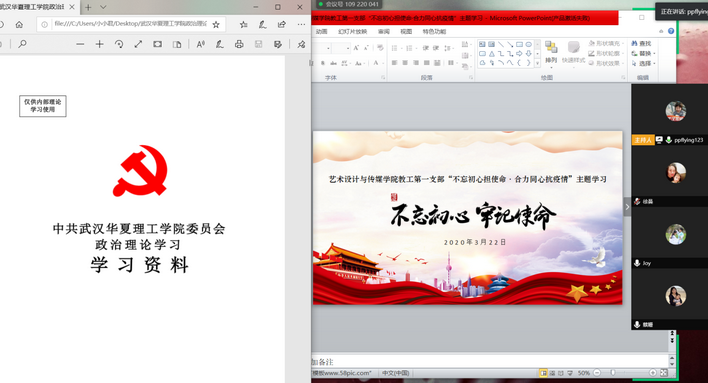The width and height of the screenshot is (708, 383).
Task: Enter full screen in the PDF viewer
Action: pos(138,44)
